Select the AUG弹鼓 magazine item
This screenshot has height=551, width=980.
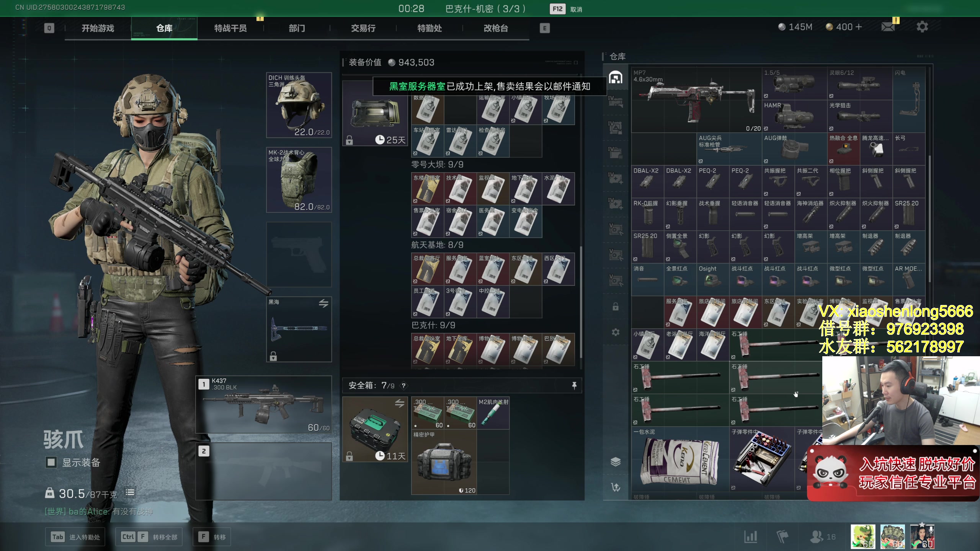794,149
